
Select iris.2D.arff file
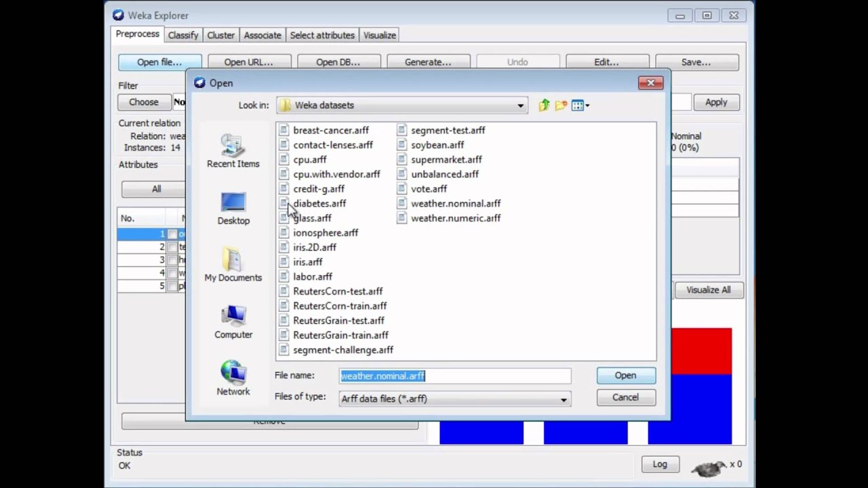[x=315, y=247]
